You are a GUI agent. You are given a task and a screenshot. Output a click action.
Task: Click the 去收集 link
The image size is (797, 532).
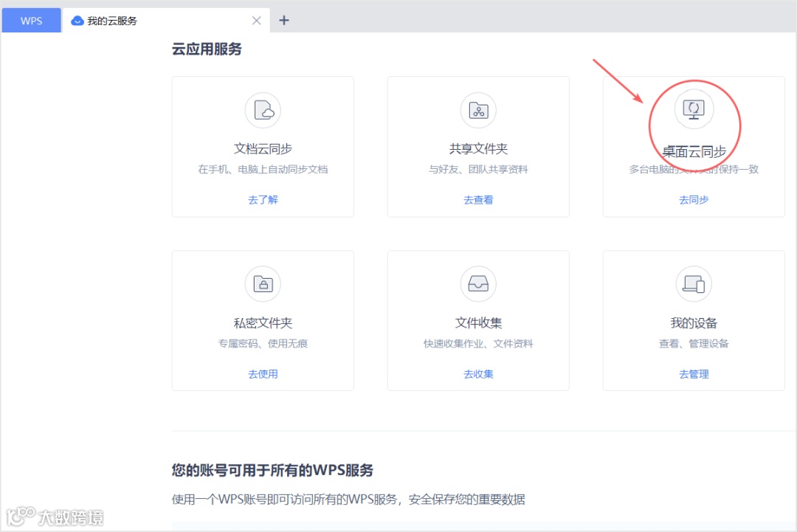pos(478,374)
